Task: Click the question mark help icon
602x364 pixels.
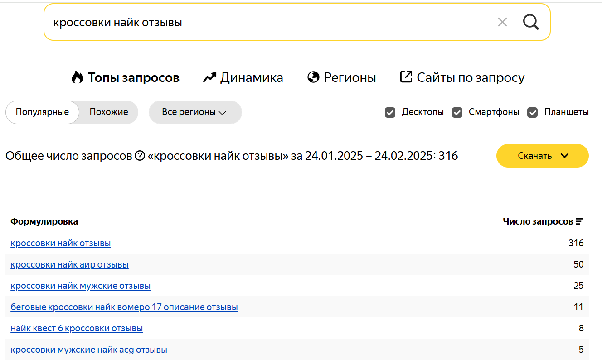Action: point(140,156)
